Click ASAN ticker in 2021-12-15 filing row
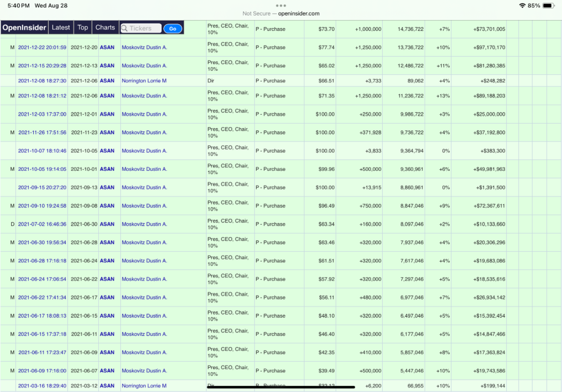Screen dimensions: 562x392 click(x=107, y=66)
